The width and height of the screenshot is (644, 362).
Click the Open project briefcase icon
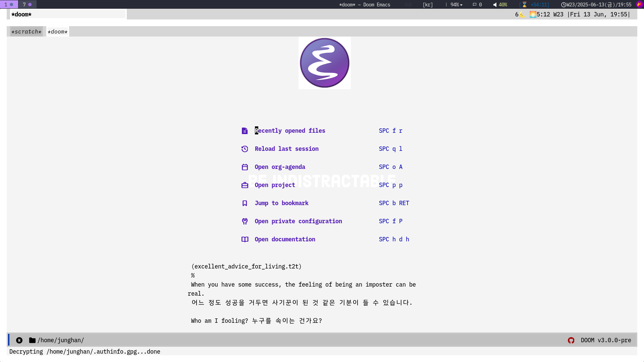[x=245, y=185]
